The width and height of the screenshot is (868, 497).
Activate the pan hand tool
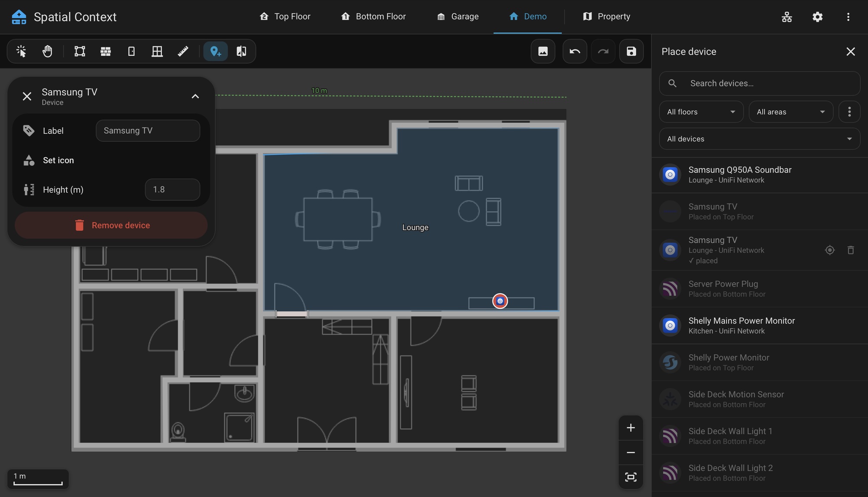pyautogui.click(x=47, y=51)
